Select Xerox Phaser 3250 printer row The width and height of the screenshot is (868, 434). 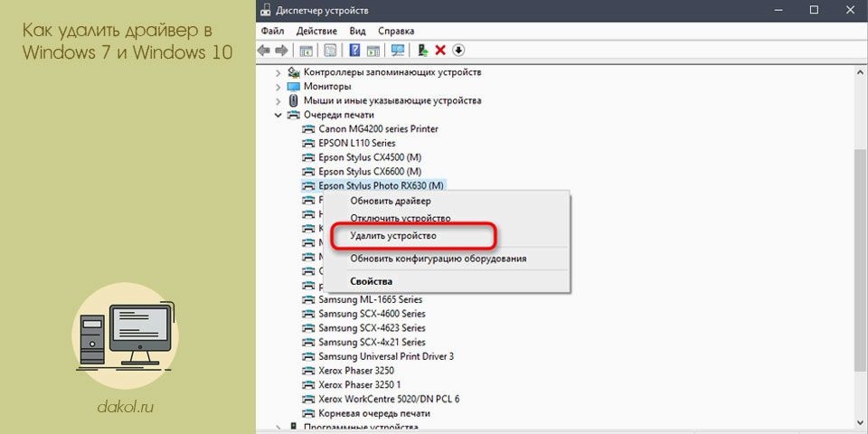(x=356, y=371)
